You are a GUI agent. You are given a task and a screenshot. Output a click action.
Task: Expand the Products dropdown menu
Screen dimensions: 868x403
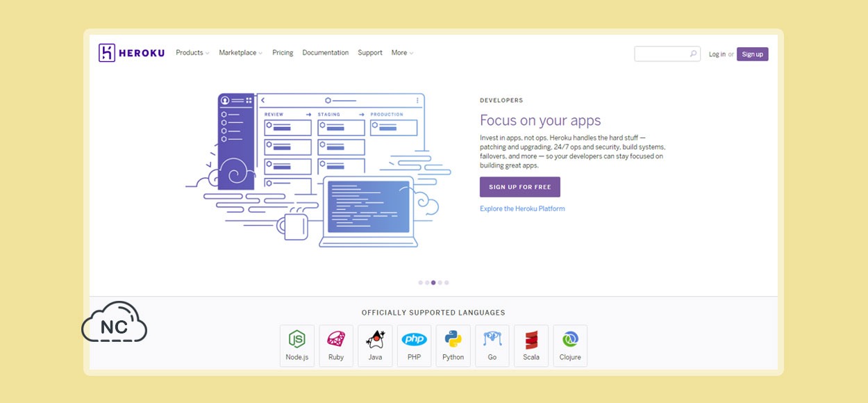pyautogui.click(x=192, y=53)
